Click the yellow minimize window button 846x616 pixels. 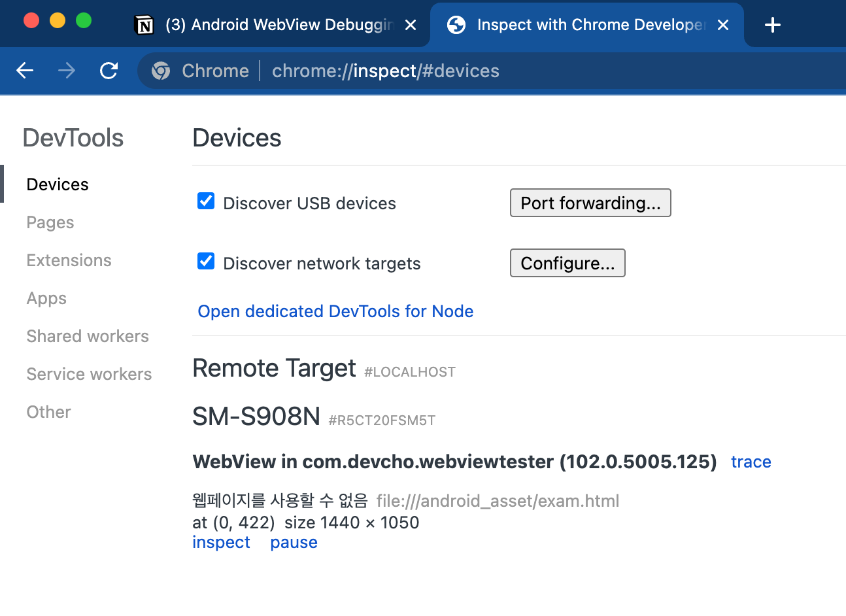coord(58,20)
